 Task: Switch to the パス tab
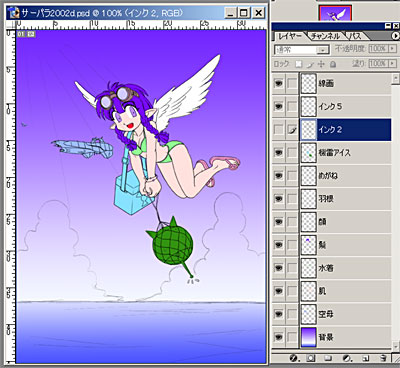pyautogui.click(x=355, y=36)
